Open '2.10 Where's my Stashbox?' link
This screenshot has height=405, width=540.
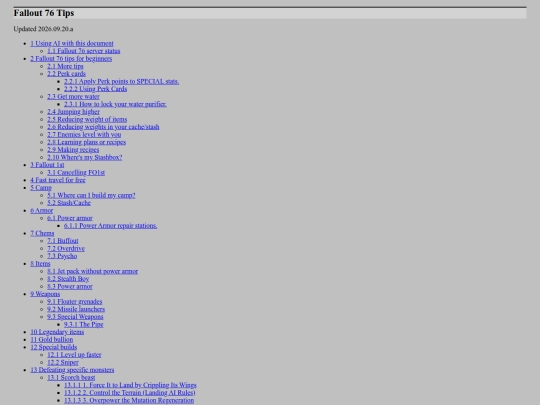pos(85,157)
